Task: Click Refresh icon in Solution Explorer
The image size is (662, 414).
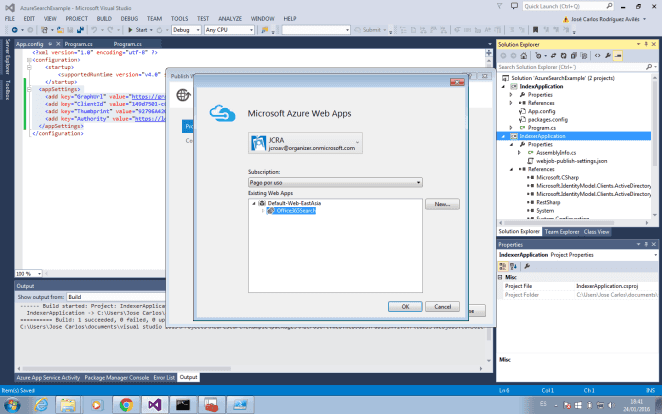Action: click(563, 56)
